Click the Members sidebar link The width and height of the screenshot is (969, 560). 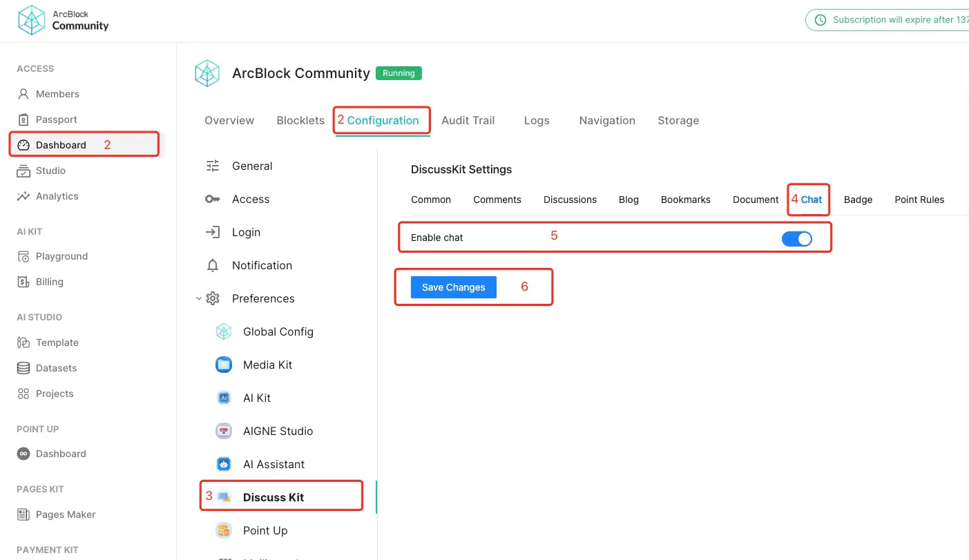[x=57, y=94]
